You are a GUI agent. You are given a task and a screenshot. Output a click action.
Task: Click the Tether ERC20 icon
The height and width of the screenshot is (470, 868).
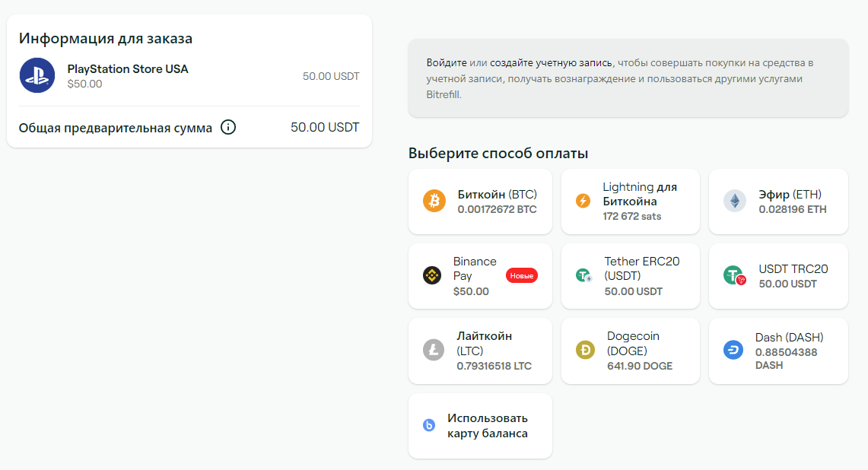(x=584, y=275)
